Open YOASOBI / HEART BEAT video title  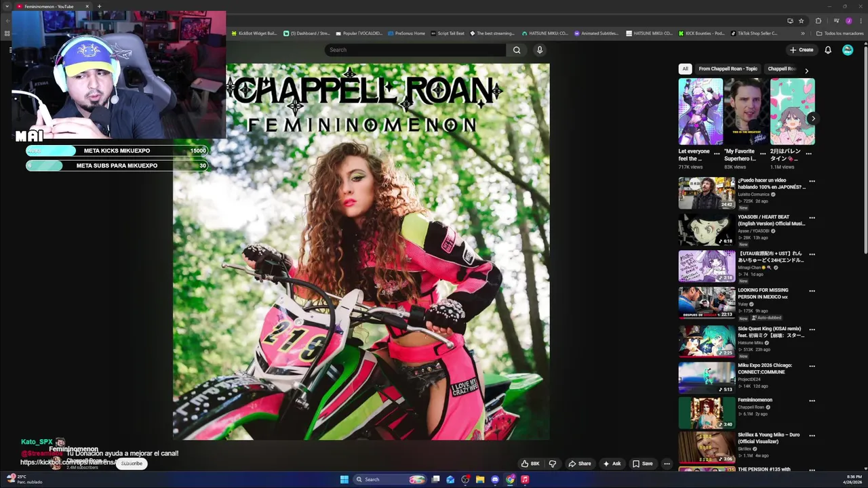point(772,220)
